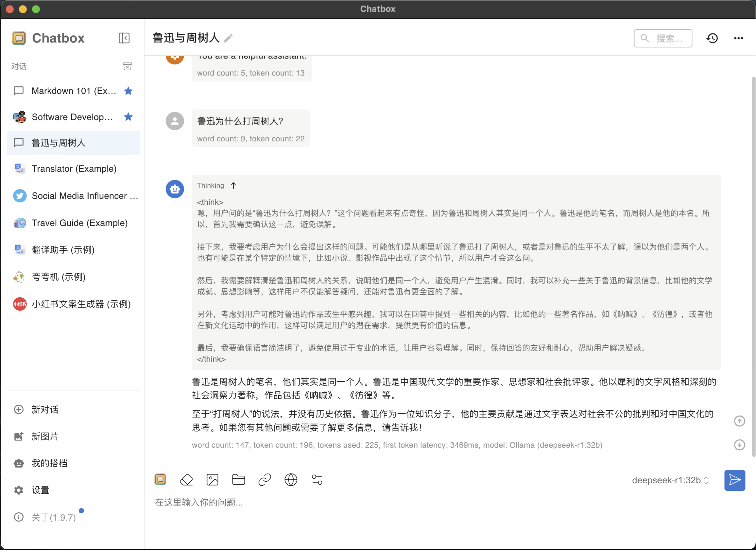Open the Travel Guide (Example) chat
This screenshot has width=756, height=550.
(79, 223)
